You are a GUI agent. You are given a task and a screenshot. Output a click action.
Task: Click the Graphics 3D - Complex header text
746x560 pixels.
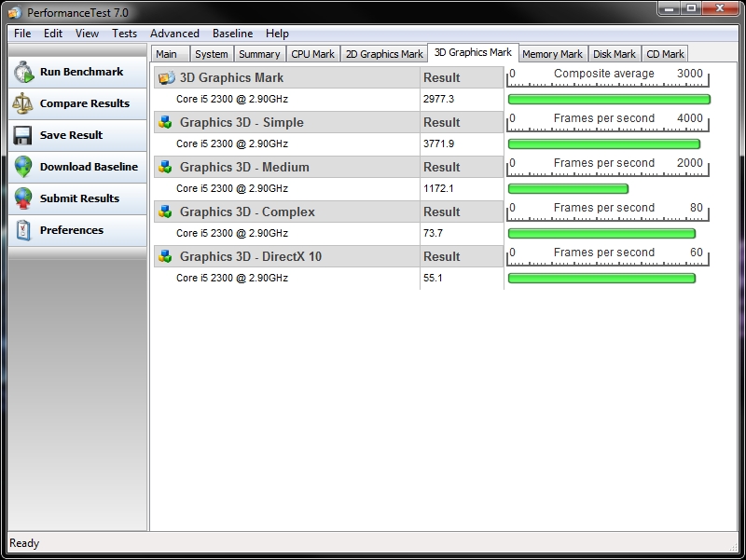tap(247, 212)
